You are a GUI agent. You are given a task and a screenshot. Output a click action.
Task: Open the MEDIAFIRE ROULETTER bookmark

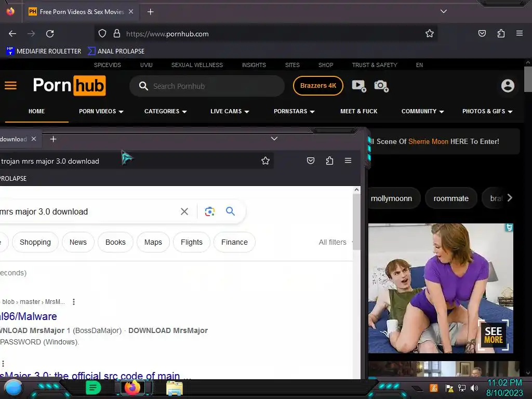(x=44, y=51)
